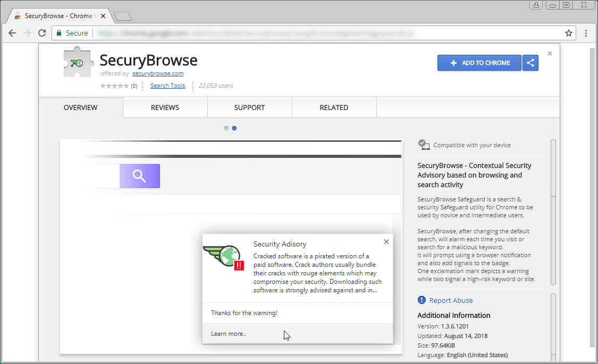598x364 pixels.
Task: Close the extension details overlay
Action: pyautogui.click(x=550, y=53)
